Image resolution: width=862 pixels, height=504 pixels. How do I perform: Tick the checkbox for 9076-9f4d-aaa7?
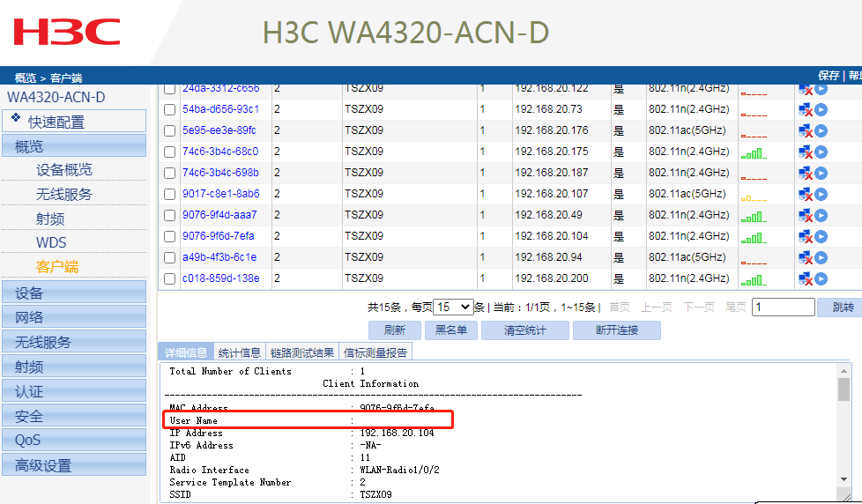point(170,216)
